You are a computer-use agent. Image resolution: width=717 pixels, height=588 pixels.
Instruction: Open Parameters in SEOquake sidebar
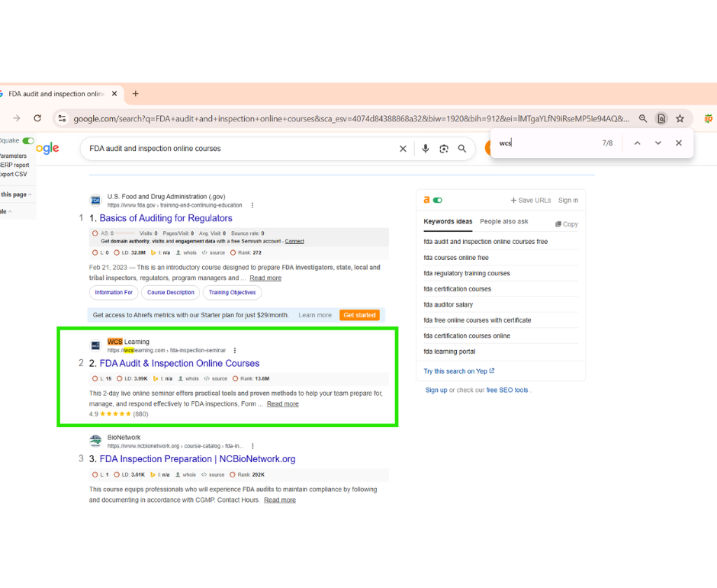coord(13,156)
